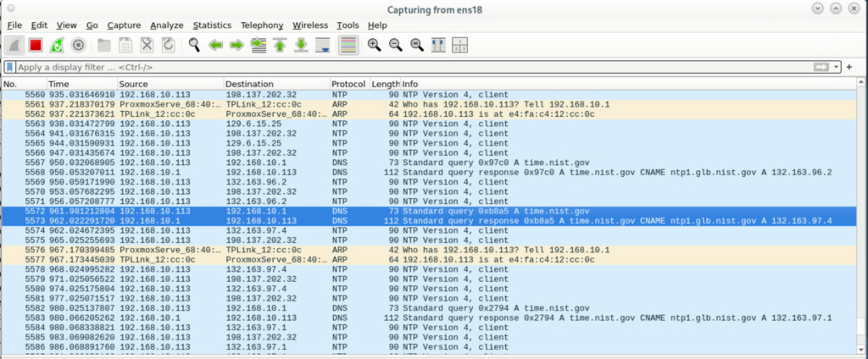Go back to previous packet arrow
Image resolution: width=868 pixels, height=359 pixels.
point(215,45)
